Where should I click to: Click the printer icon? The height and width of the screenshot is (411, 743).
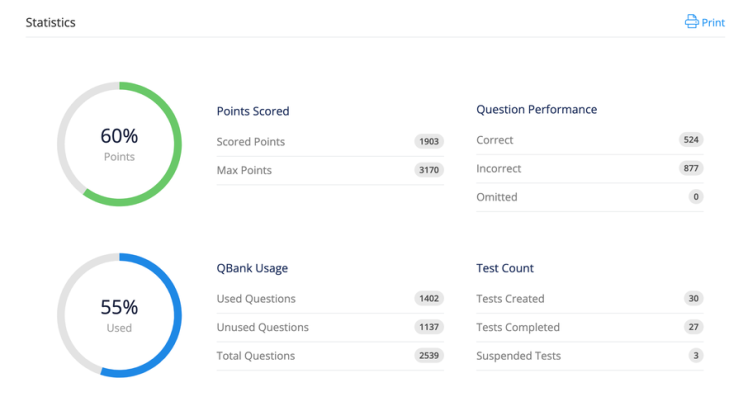(691, 22)
